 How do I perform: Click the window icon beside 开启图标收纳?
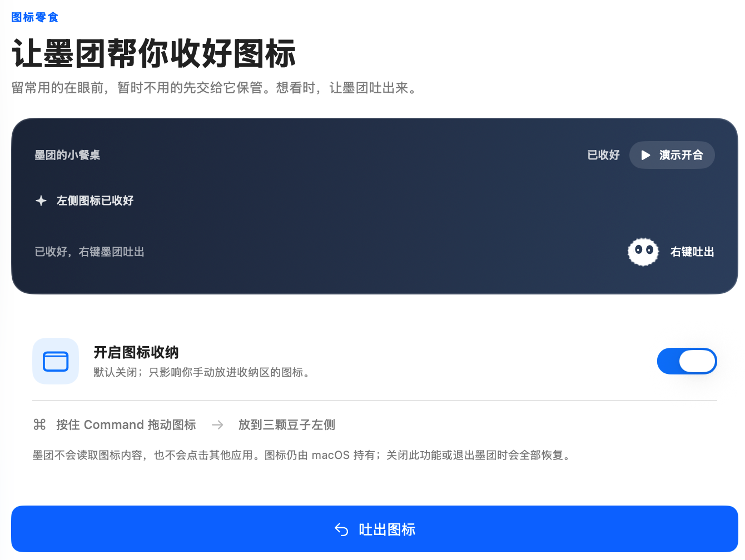pyautogui.click(x=56, y=361)
